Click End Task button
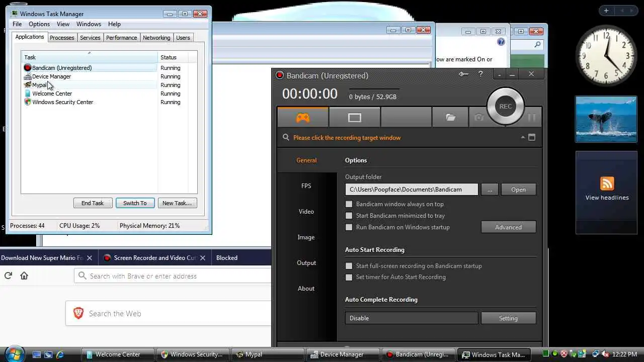Image resolution: width=644 pixels, height=362 pixels. pyautogui.click(x=93, y=203)
